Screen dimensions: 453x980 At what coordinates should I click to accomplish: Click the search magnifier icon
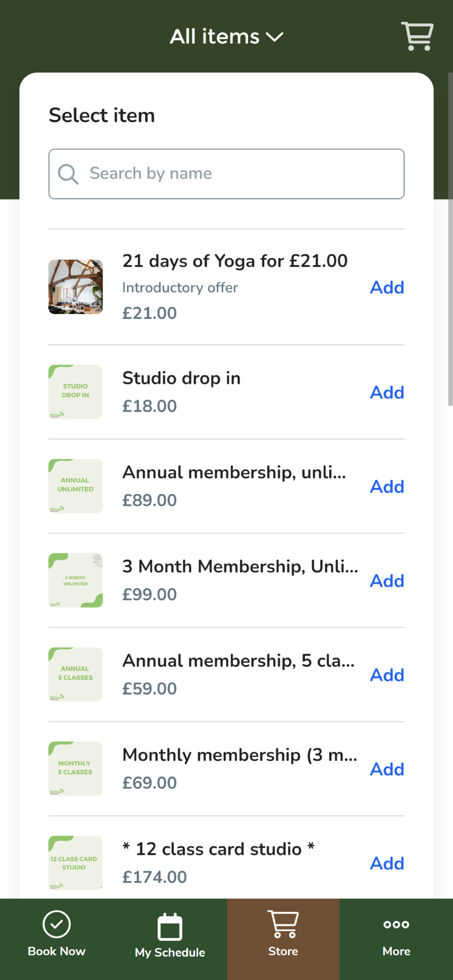point(68,174)
